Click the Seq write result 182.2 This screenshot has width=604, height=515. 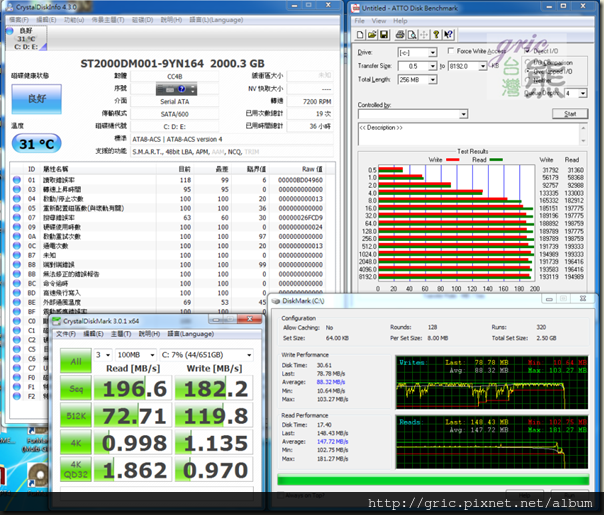[214, 389]
